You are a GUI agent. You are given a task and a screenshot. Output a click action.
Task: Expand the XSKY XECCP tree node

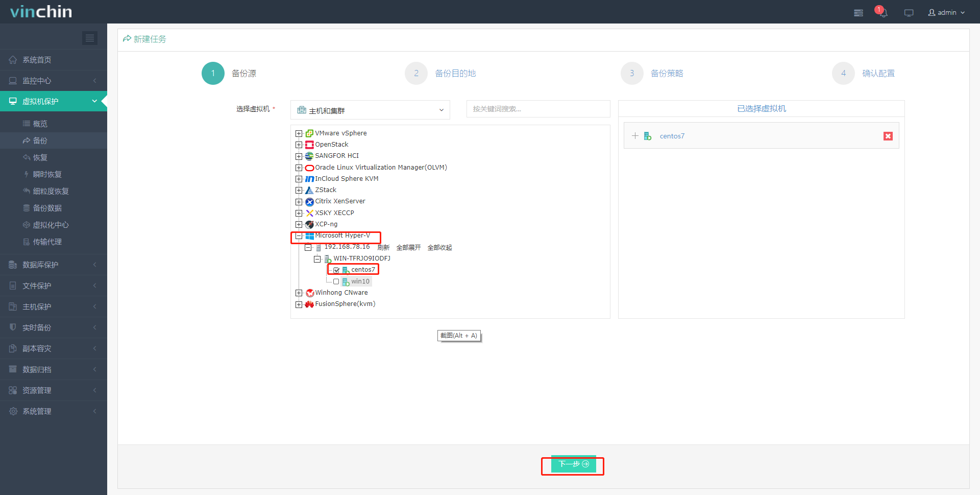pos(299,213)
